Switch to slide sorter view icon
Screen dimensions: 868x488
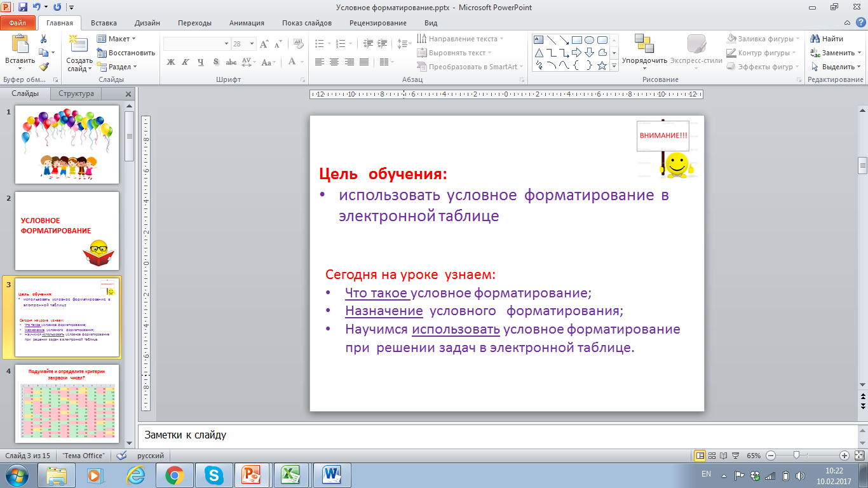(712, 456)
